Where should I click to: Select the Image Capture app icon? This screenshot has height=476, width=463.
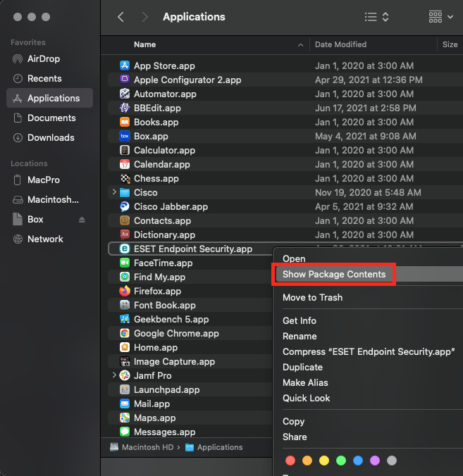pyautogui.click(x=125, y=361)
